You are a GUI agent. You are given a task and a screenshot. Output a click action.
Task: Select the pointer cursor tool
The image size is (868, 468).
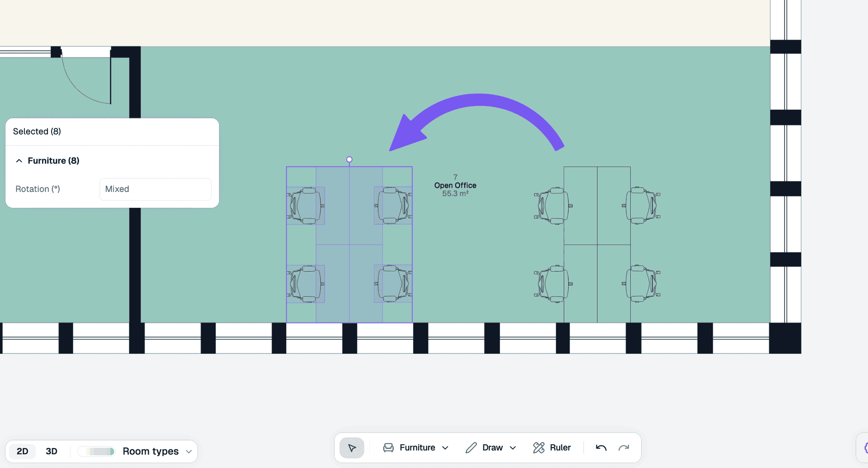(352, 448)
